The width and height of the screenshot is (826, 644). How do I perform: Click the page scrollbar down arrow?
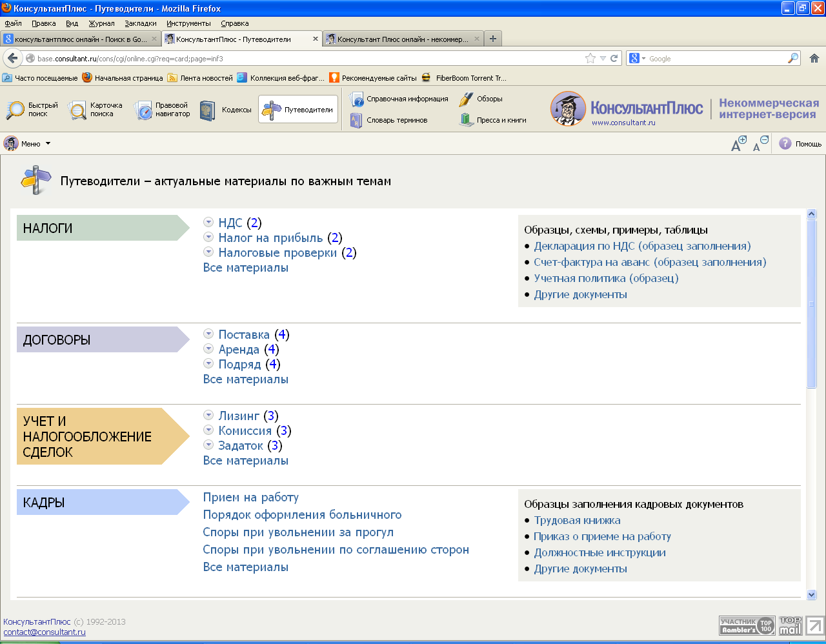(x=812, y=595)
